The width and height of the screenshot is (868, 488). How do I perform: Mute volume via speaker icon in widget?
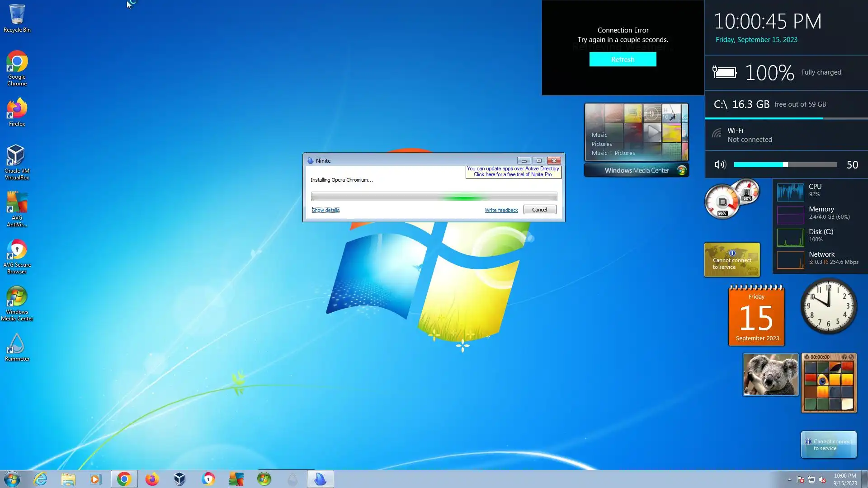(720, 164)
